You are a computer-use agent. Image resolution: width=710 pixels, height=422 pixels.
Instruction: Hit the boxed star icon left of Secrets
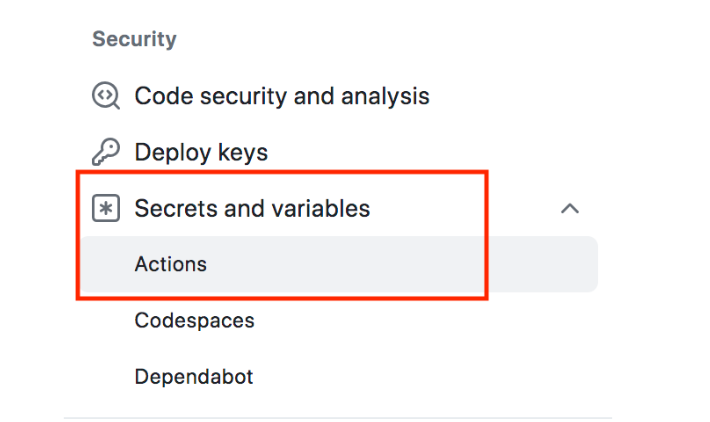tap(105, 209)
